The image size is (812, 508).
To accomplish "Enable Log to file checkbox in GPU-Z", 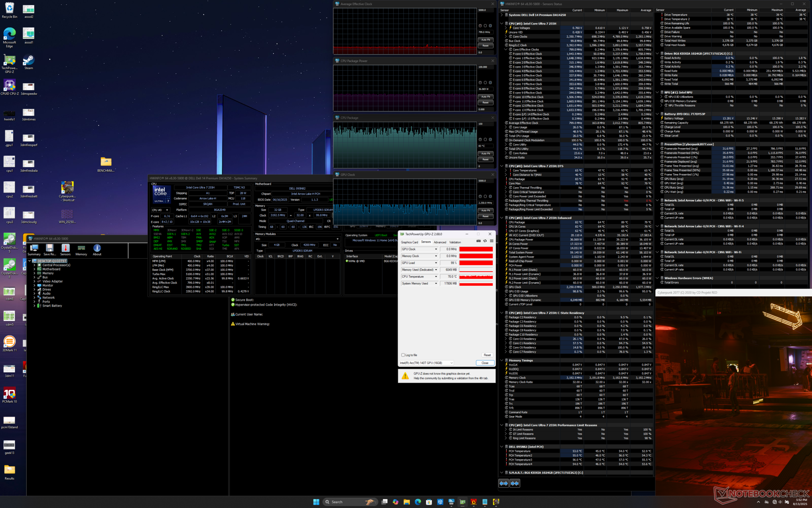I will tap(403, 355).
